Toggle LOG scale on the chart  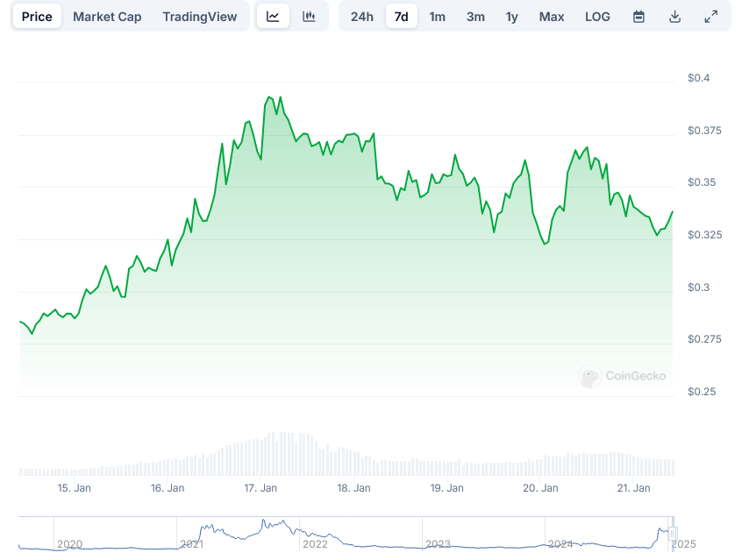pos(597,17)
